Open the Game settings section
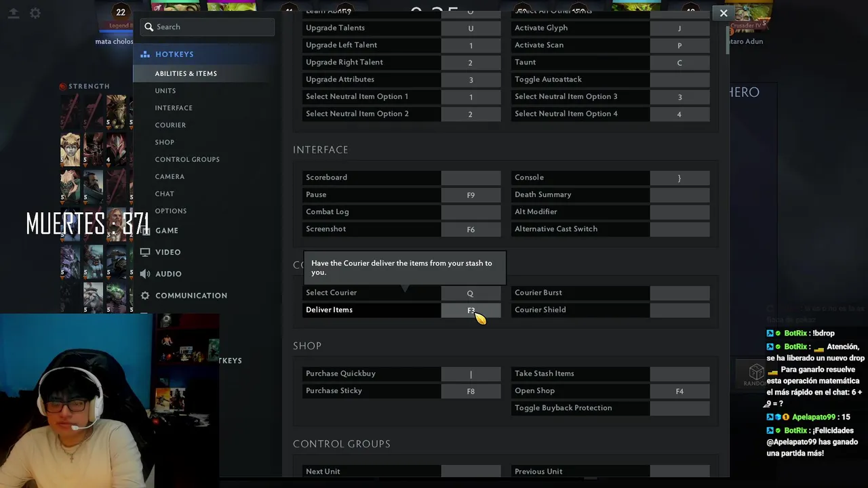This screenshot has height=488, width=868. [167, 230]
